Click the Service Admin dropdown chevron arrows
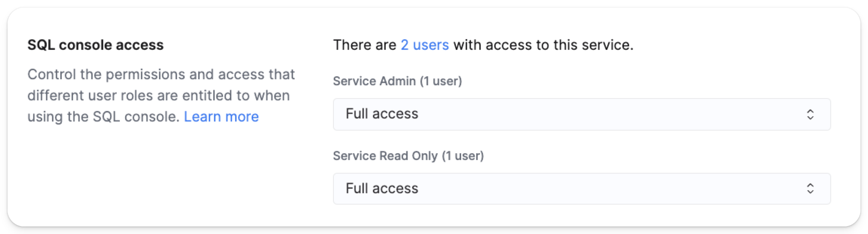This screenshot has width=868, height=234. (x=810, y=114)
